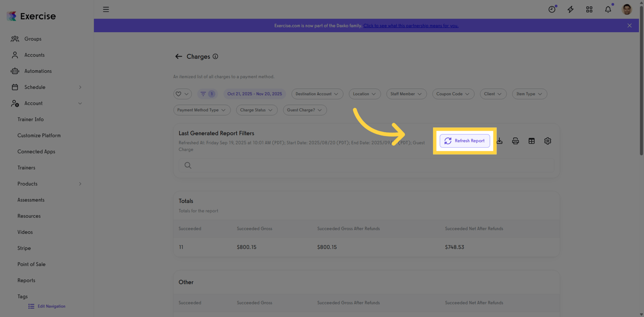Viewport: 644px width, 317px height.
Task: Click the Succeeded count 11
Action: click(181, 247)
